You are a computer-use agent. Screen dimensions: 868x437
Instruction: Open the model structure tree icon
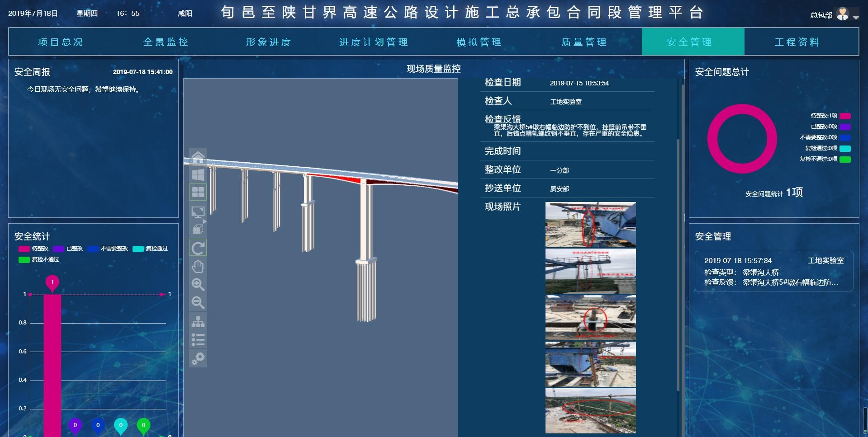(x=198, y=321)
